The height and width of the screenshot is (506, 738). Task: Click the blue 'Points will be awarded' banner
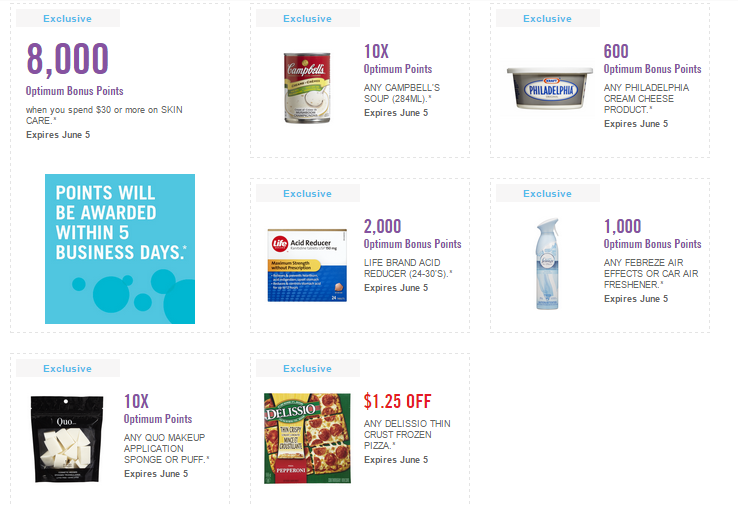(x=120, y=249)
